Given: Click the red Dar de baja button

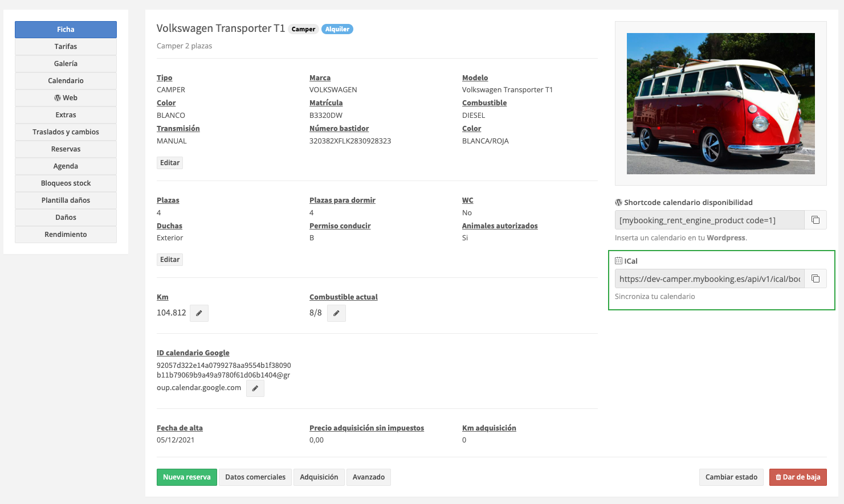Looking at the screenshot, I should pos(798,477).
